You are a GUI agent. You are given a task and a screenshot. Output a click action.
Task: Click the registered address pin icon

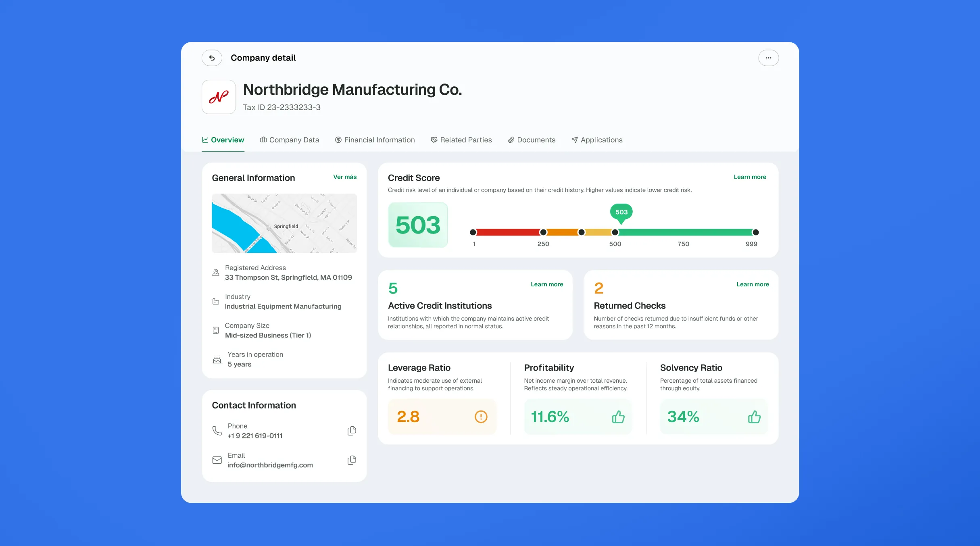(x=216, y=273)
